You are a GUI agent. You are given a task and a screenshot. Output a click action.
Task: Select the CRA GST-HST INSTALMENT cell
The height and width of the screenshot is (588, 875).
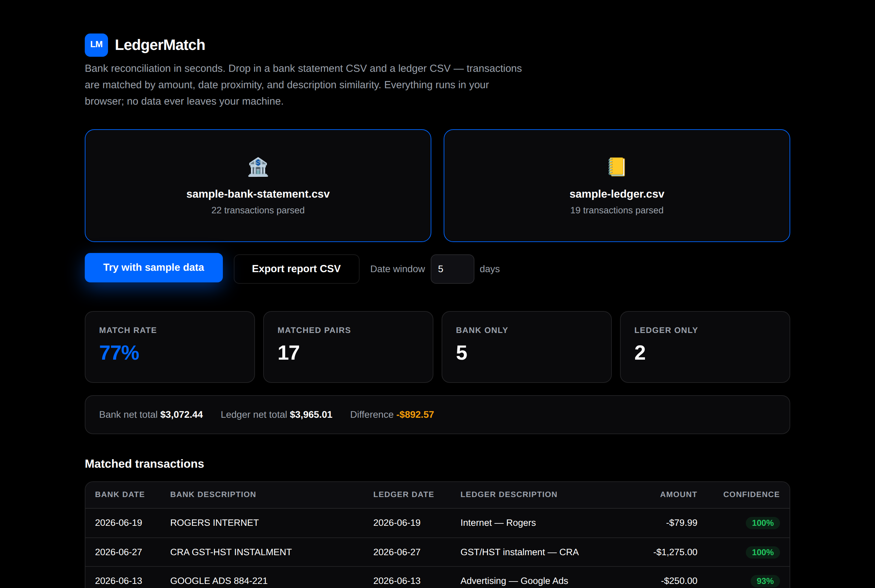(231, 552)
